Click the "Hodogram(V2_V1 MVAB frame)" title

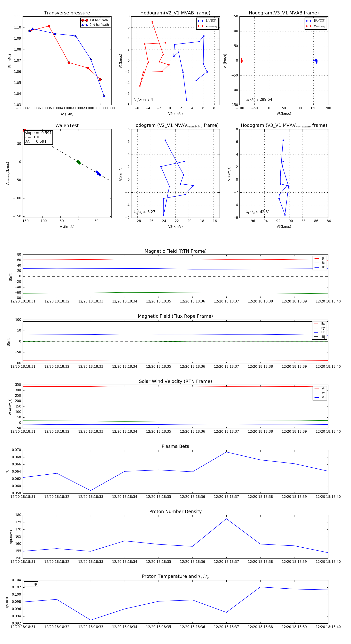[175, 13]
